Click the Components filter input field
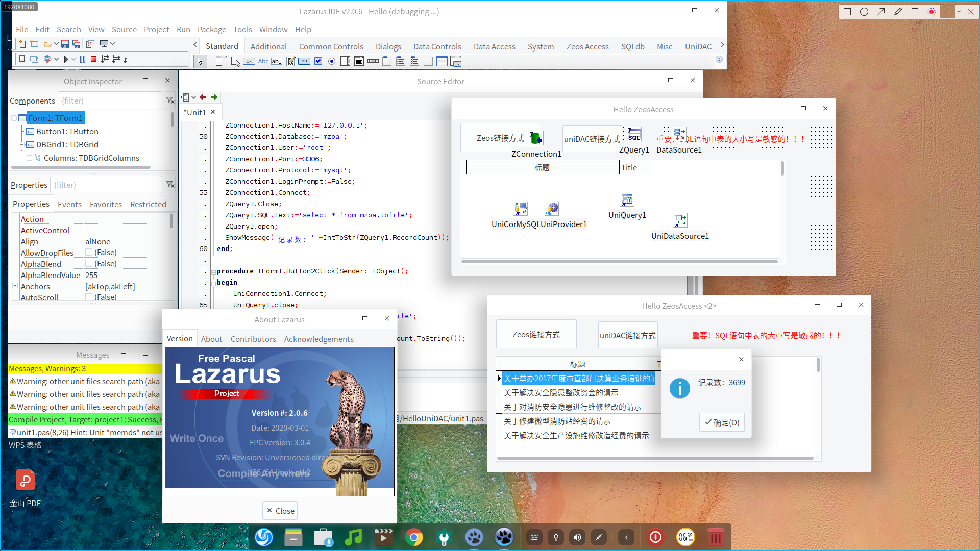This screenshot has height=551, width=980. pos(110,101)
